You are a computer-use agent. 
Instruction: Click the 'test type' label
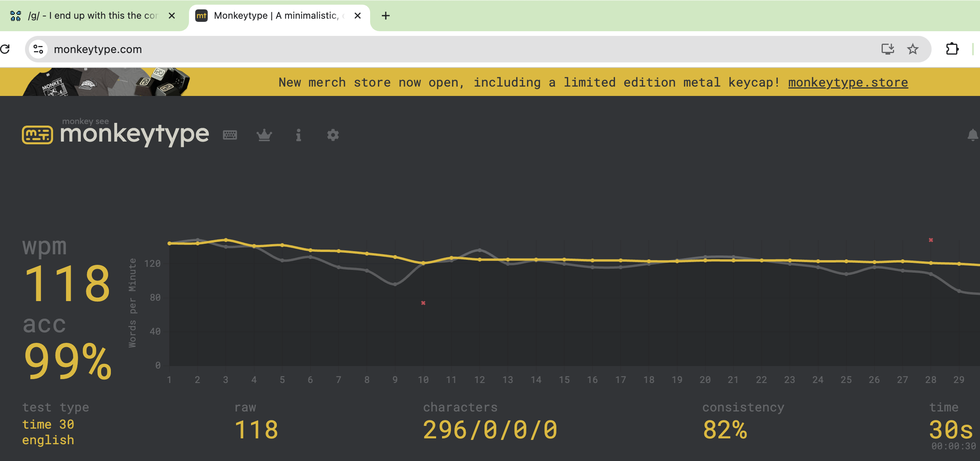(56, 407)
